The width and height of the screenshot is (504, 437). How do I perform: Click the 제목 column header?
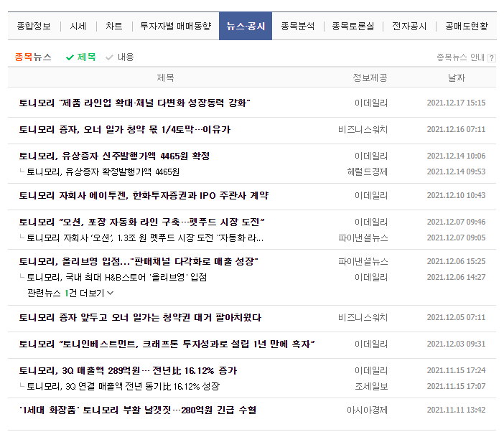[x=165, y=77]
